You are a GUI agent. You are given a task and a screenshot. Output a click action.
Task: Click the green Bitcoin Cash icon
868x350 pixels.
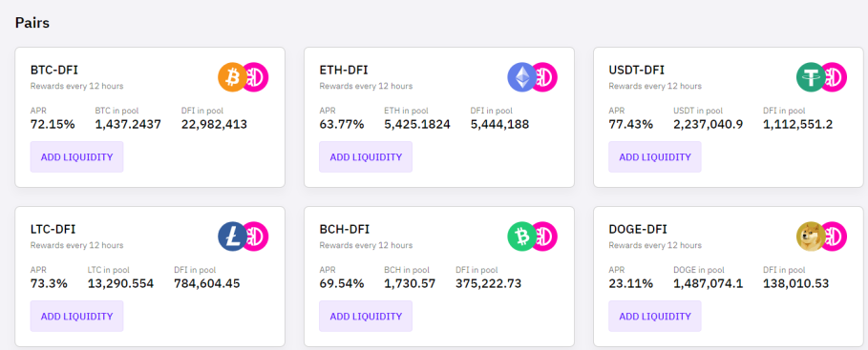tap(521, 237)
